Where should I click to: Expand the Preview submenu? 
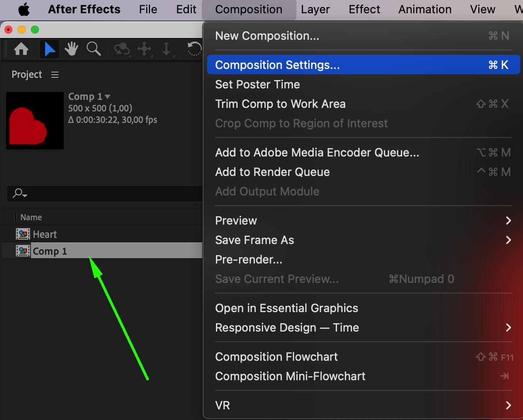pyautogui.click(x=508, y=221)
